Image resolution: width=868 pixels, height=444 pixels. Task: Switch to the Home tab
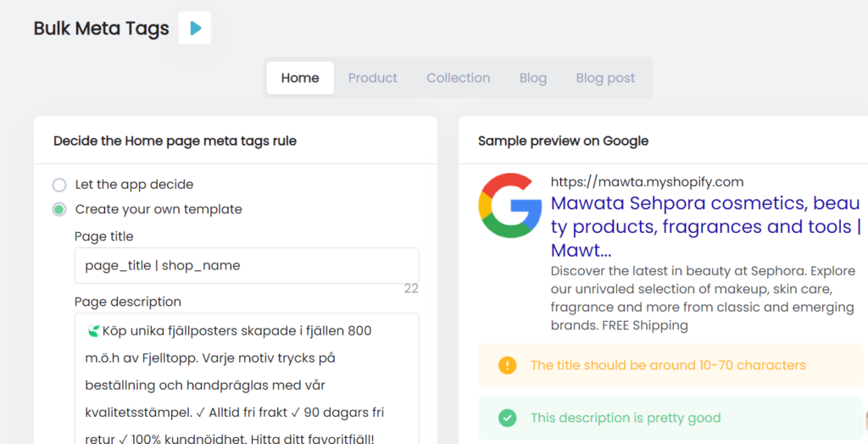point(300,78)
